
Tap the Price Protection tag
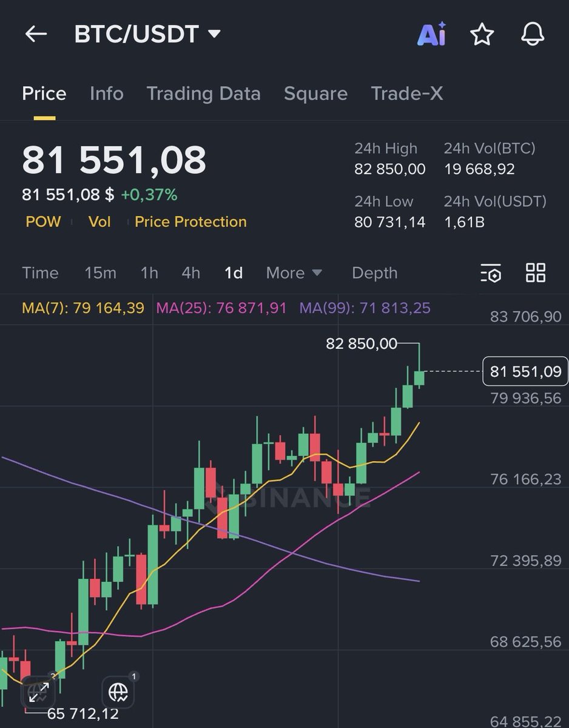tap(190, 221)
